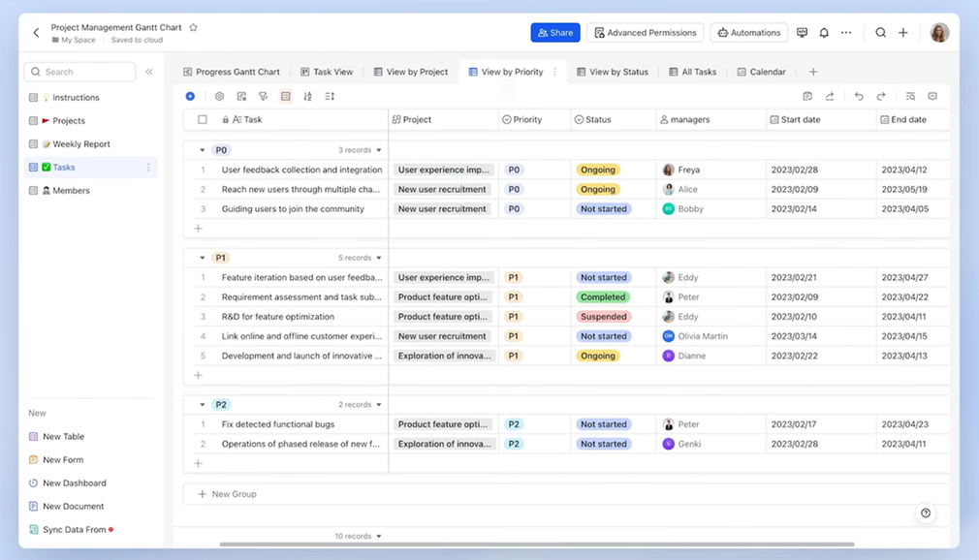
Task: Collapse the P0 group triangle
Action: [202, 150]
